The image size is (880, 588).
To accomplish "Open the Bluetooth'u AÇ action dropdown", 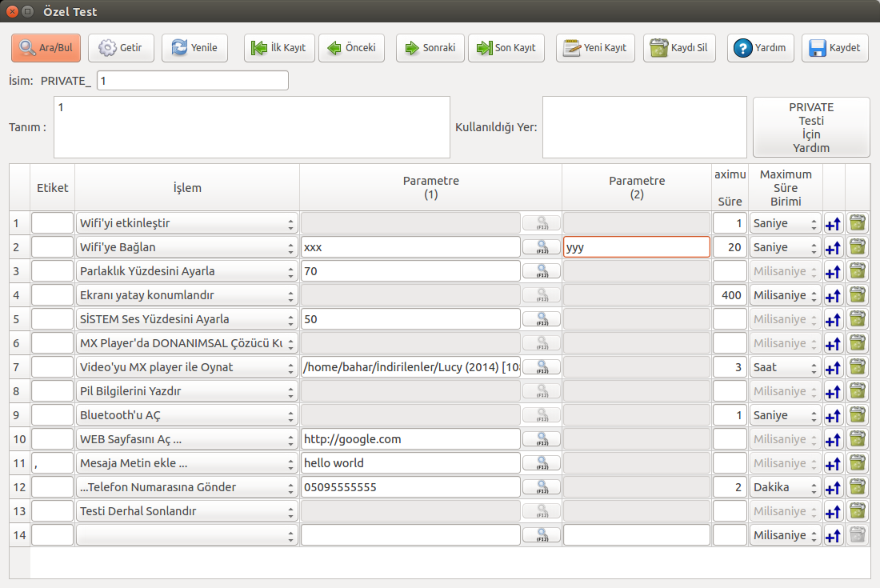I will coord(187,415).
